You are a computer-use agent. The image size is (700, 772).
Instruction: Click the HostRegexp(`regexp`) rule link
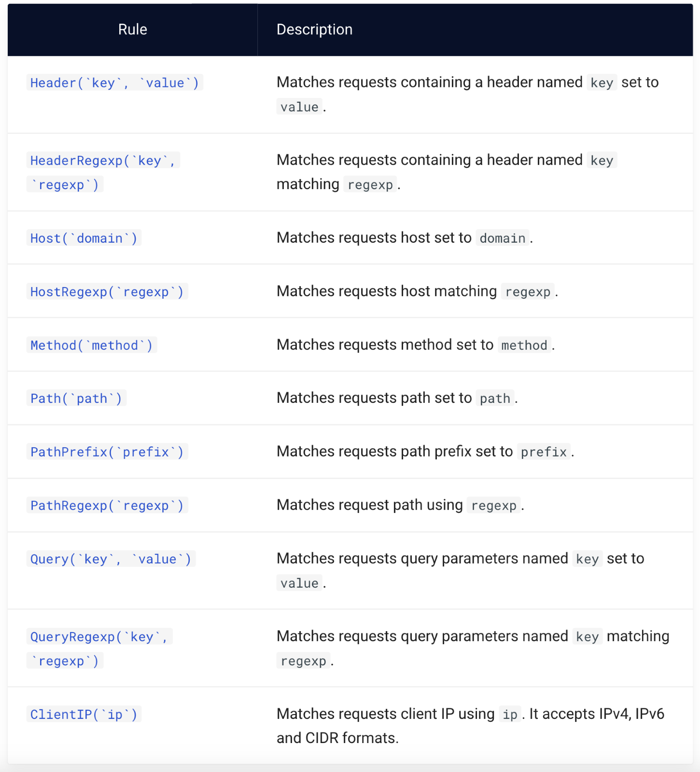tap(107, 292)
